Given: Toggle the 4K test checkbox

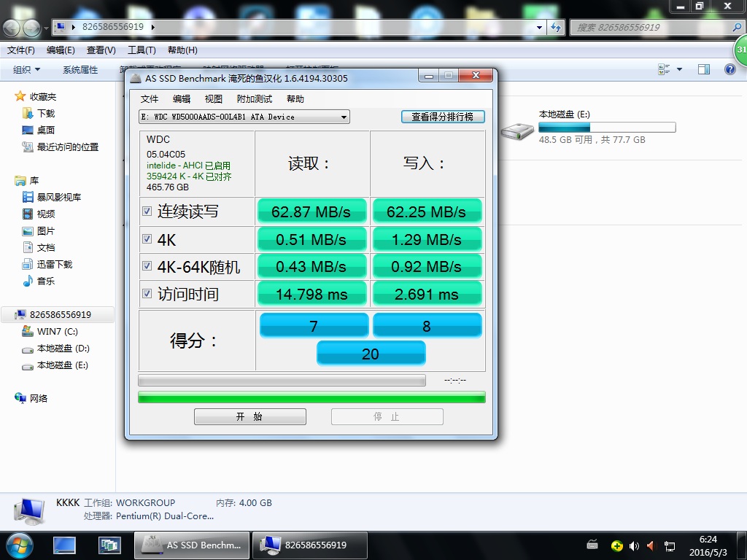Looking at the screenshot, I should point(147,239).
